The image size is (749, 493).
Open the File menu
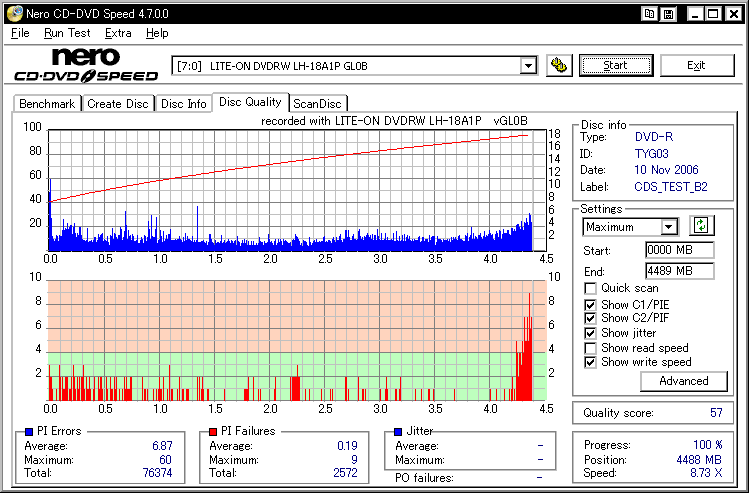20,33
